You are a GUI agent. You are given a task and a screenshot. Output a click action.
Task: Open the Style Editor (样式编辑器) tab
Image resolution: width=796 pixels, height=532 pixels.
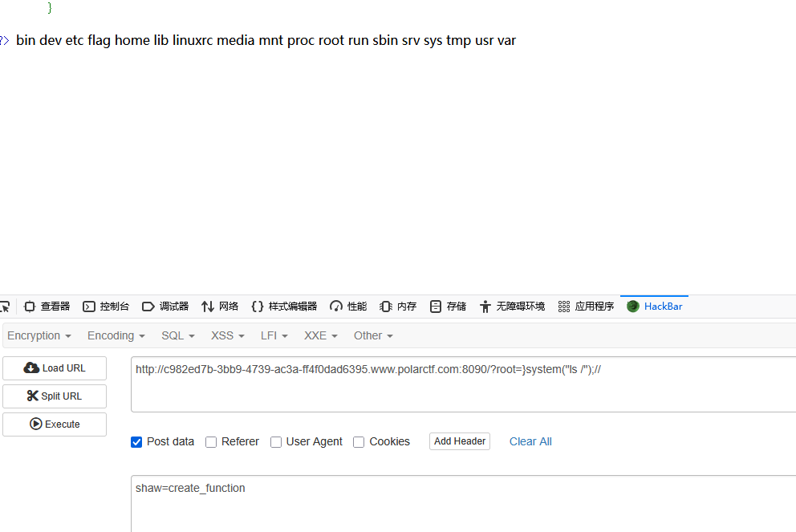(x=284, y=306)
